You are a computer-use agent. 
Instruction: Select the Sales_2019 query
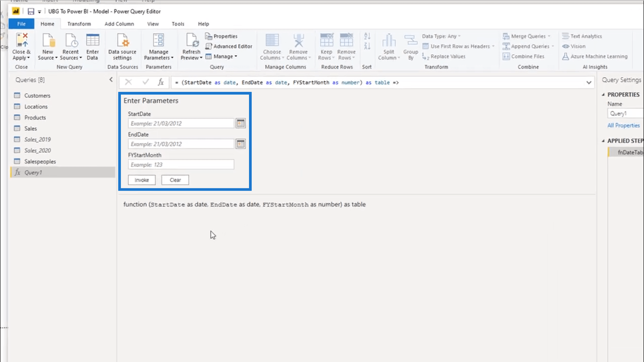coord(63,140)
